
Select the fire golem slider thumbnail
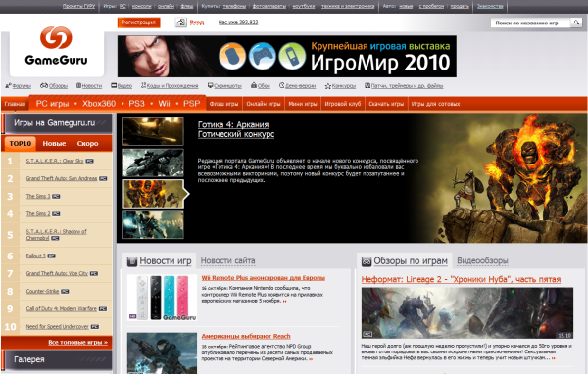(154, 194)
